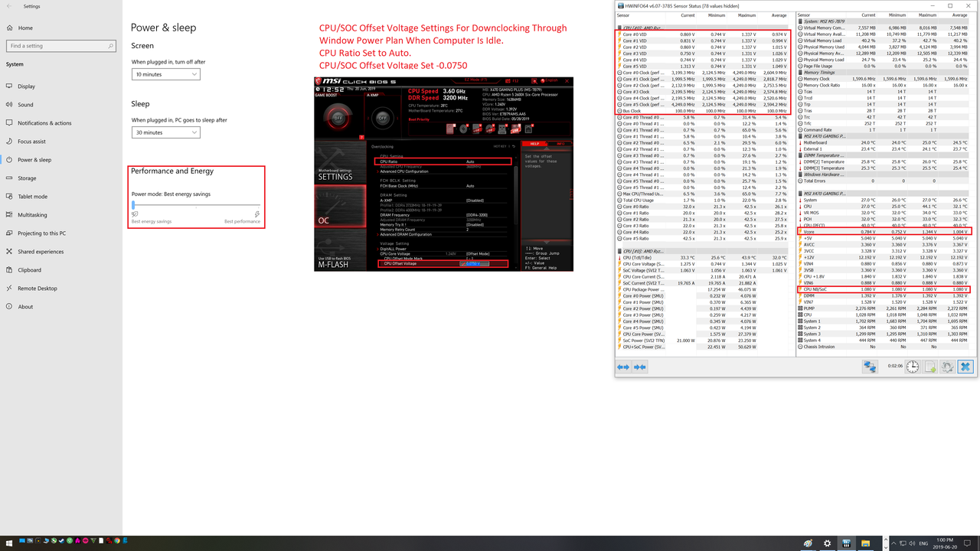Click the Power mode slider thumb
This screenshot has height=551, width=980.
click(x=133, y=205)
